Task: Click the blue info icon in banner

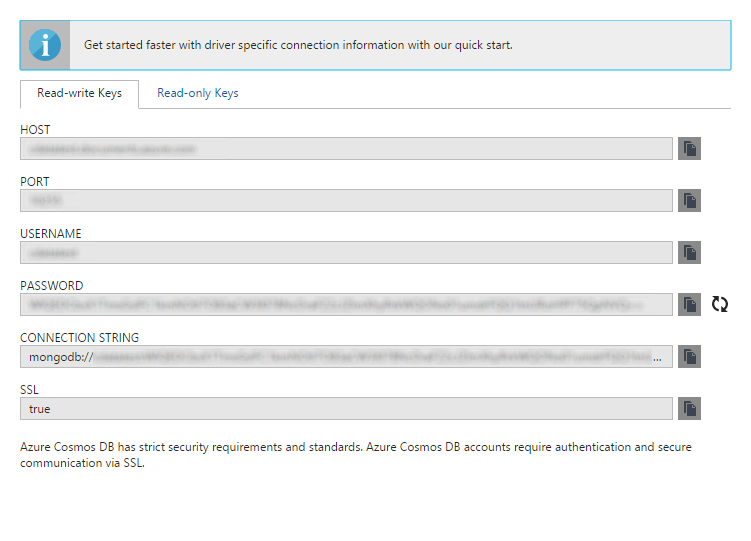Action: [x=45, y=45]
